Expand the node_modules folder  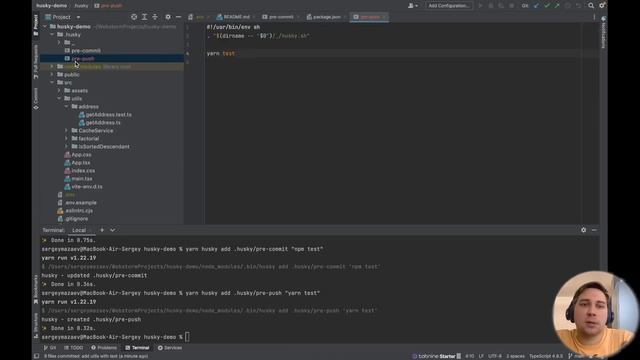(x=52, y=67)
